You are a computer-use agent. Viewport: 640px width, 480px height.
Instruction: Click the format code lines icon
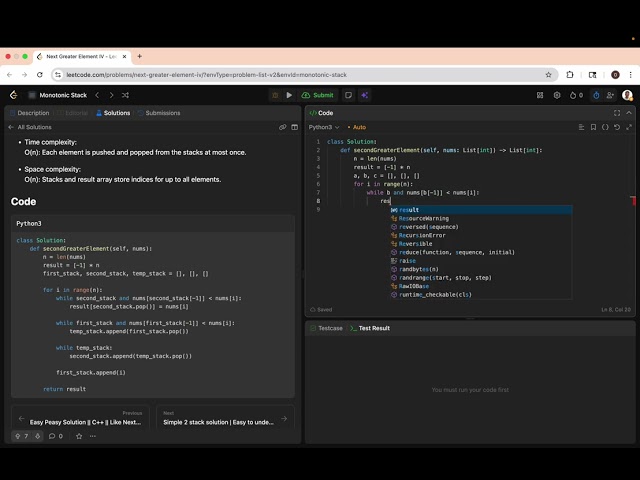[581, 127]
